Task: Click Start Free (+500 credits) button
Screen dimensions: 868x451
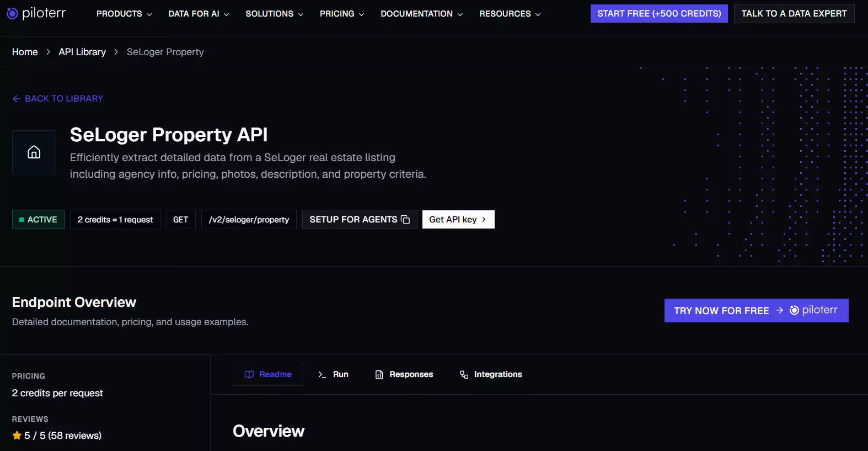Action: pos(659,14)
